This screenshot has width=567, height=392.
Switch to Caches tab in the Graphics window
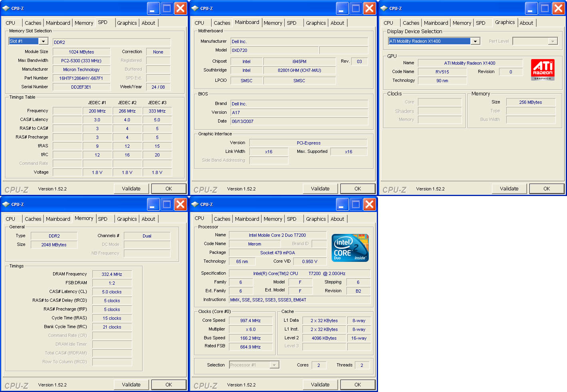411,23
